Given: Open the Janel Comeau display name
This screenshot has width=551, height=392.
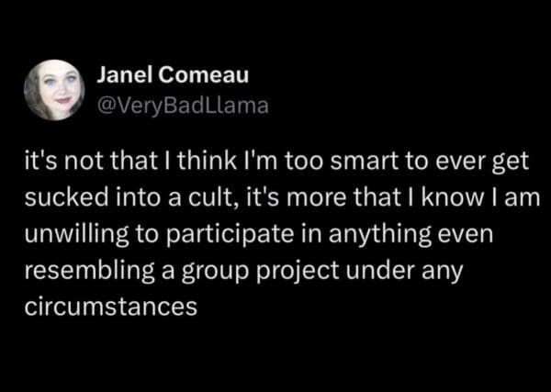Looking at the screenshot, I should (160, 77).
